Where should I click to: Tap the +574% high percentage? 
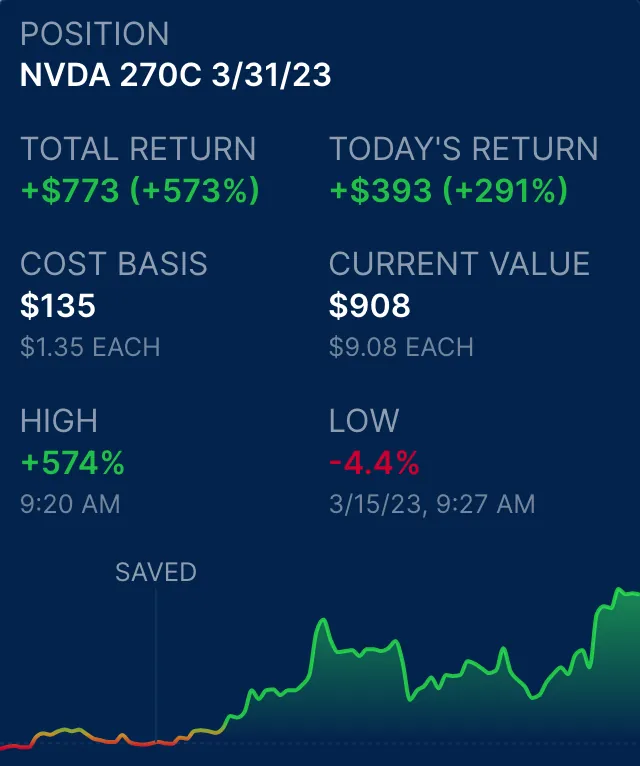(72, 462)
